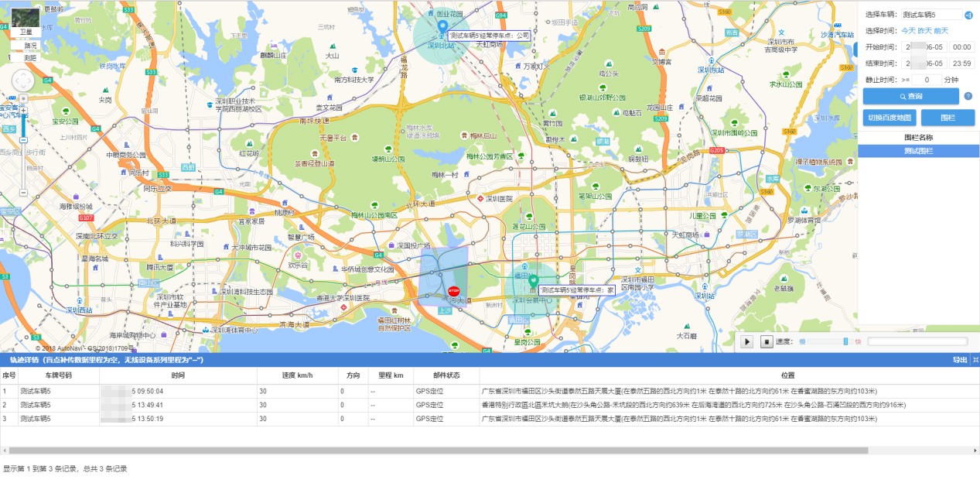Enable the 测距 distance measuring tool

31,57
